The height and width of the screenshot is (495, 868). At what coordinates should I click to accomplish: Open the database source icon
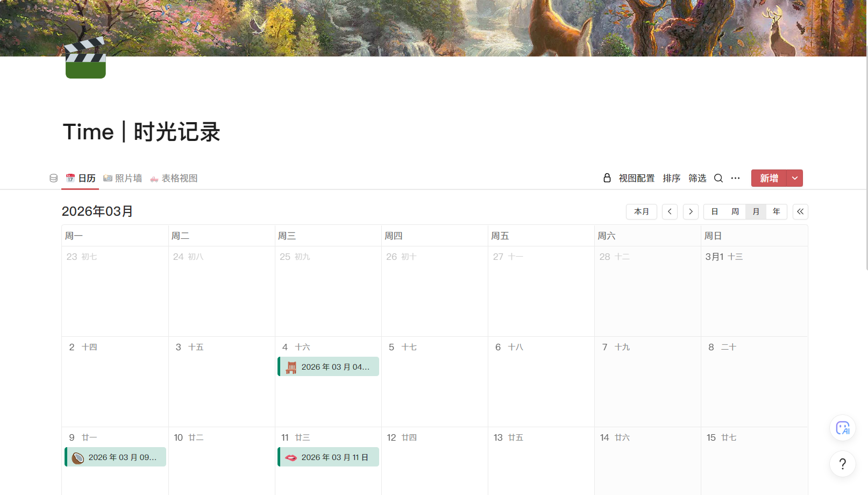tap(53, 178)
